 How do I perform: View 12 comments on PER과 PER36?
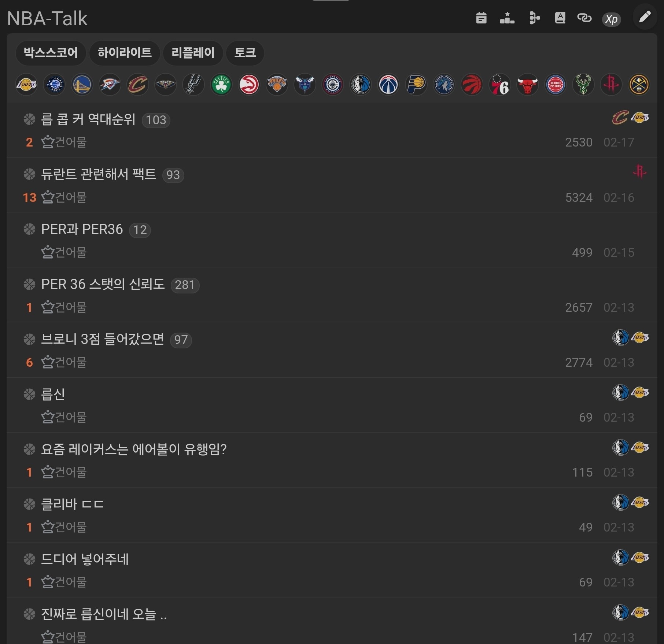140,230
